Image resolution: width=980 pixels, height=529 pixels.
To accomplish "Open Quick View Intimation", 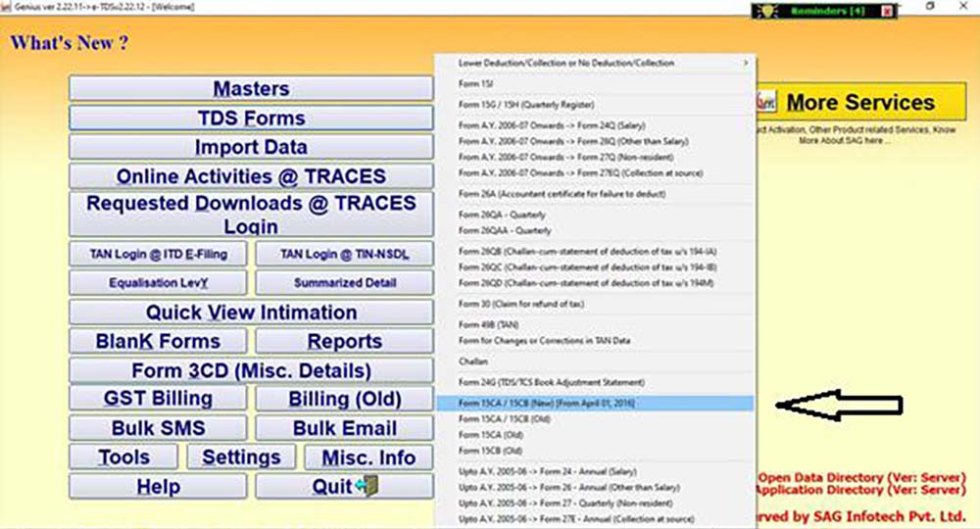I will point(251,313).
